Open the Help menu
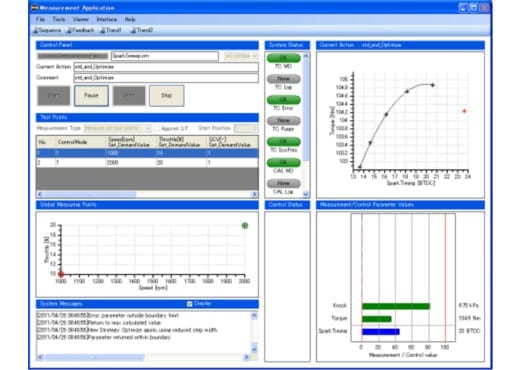 pos(130,19)
